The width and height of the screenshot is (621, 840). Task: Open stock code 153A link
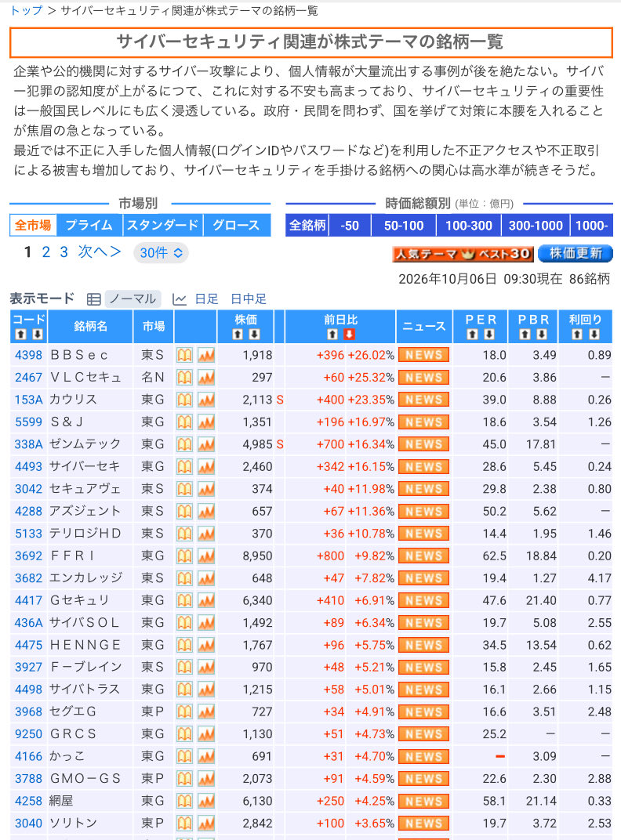pos(28,400)
